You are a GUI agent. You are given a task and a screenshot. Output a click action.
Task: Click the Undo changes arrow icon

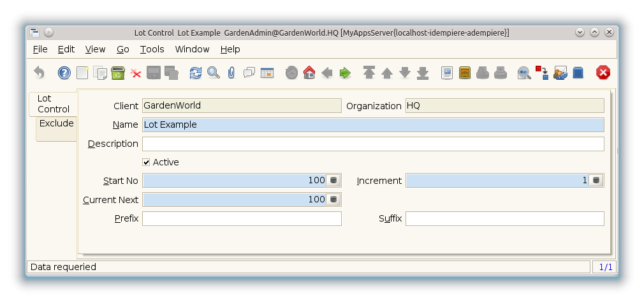(x=39, y=73)
